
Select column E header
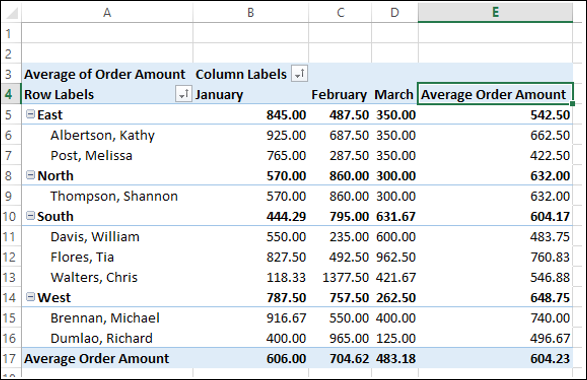point(495,13)
